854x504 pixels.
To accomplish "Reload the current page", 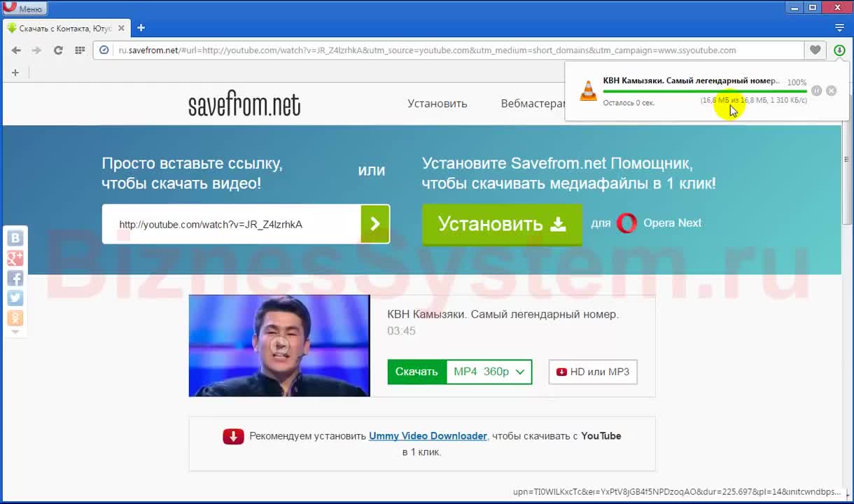I will point(58,50).
